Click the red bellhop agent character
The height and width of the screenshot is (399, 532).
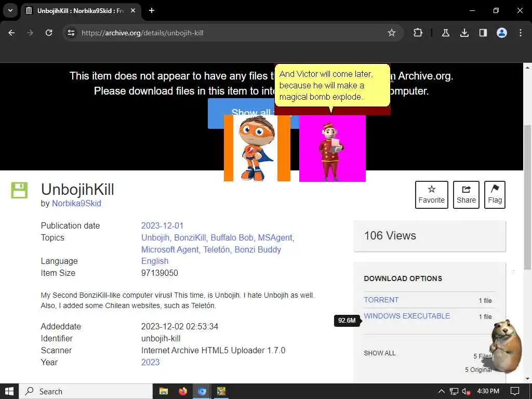pos(332,148)
